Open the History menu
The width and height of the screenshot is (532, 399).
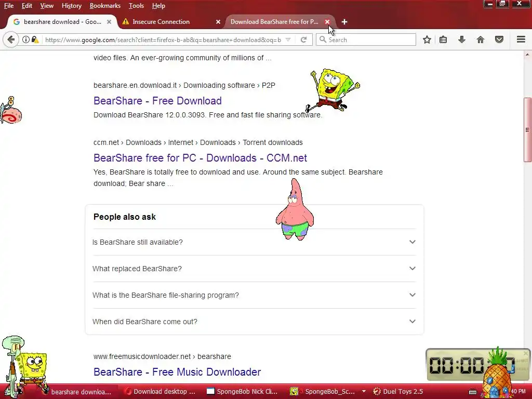[72, 6]
